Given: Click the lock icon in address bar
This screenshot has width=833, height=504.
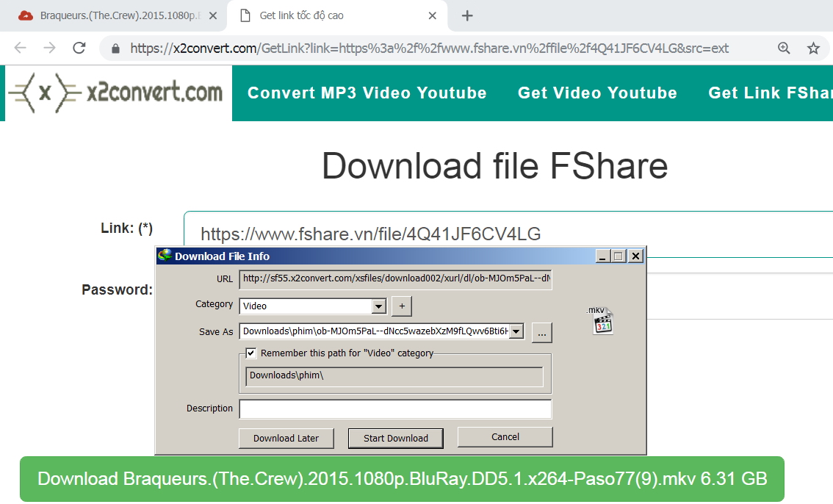Looking at the screenshot, I should click(x=115, y=49).
